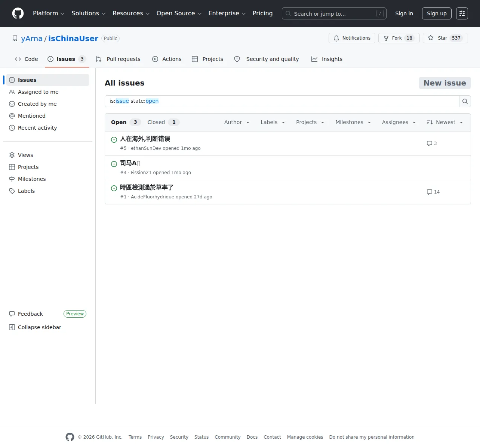Image resolution: width=480 pixels, height=448 pixels.
Task: Click the Notifications bell icon
Action: click(x=336, y=38)
